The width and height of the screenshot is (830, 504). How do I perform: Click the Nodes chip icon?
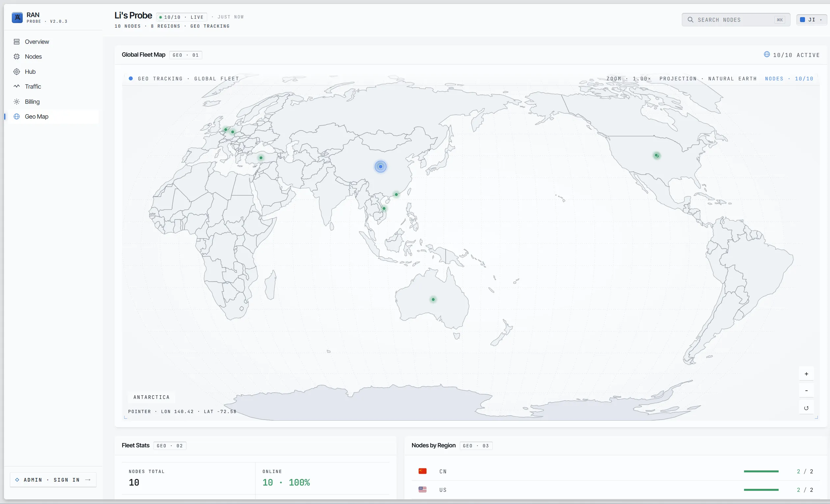pos(16,57)
